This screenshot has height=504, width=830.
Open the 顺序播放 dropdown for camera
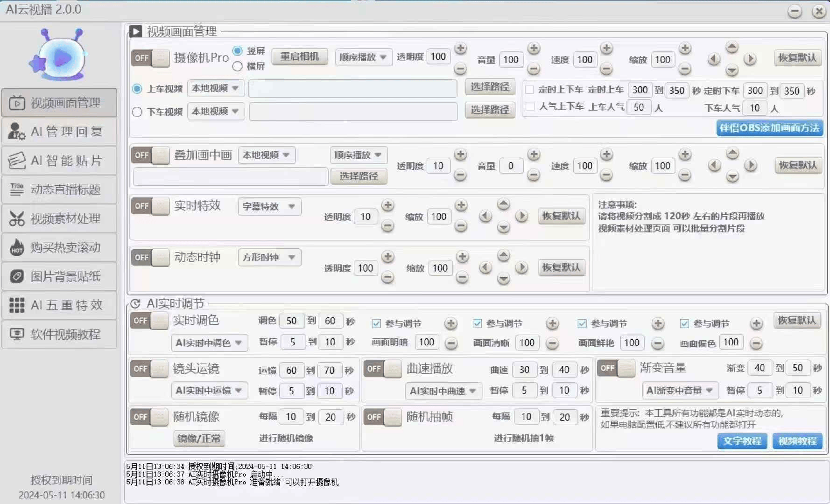coord(363,57)
